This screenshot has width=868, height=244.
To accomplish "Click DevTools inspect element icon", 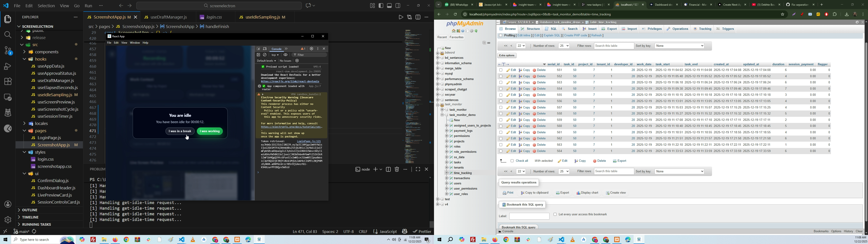I will (258, 49).
